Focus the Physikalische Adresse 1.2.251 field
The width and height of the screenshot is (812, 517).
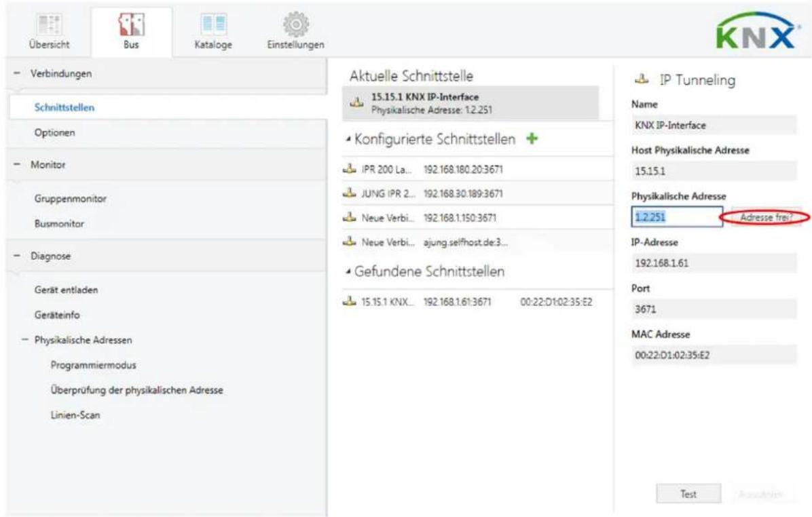[x=677, y=217]
